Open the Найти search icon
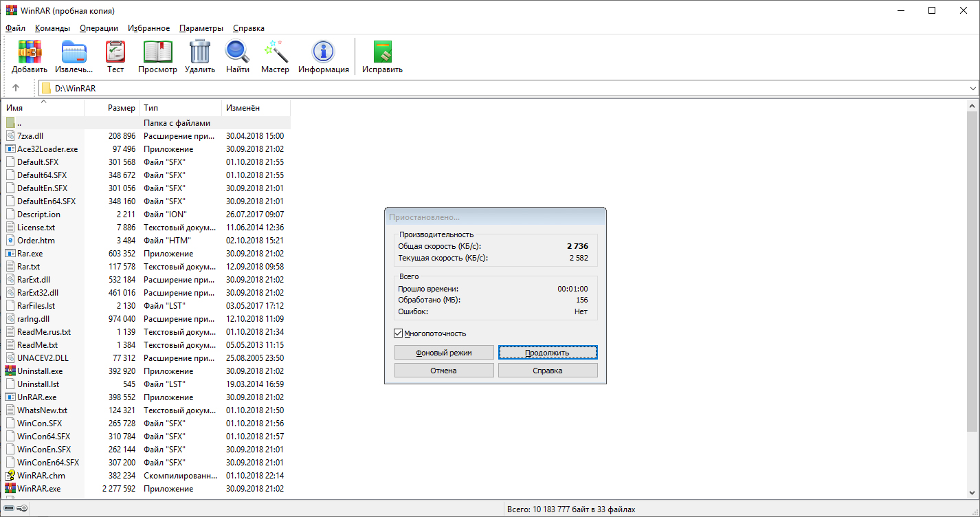This screenshot has width=980, height=517. pyautogui.click(x=237, y=52)
